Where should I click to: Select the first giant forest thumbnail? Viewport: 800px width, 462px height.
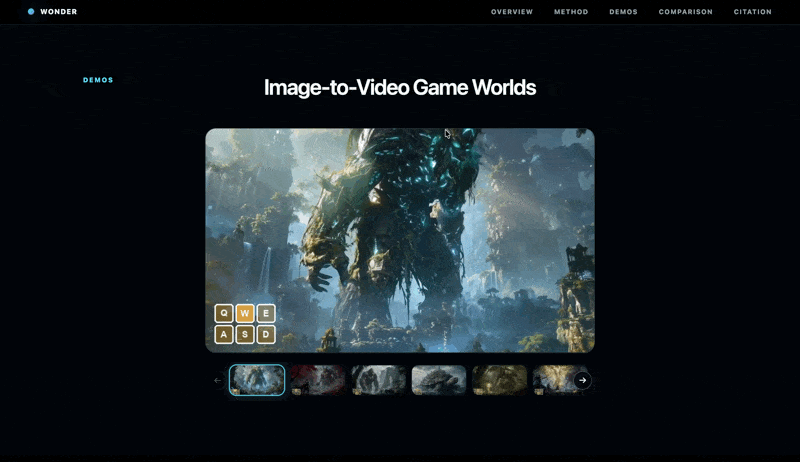pyautogui.click(x=257, y=380)
